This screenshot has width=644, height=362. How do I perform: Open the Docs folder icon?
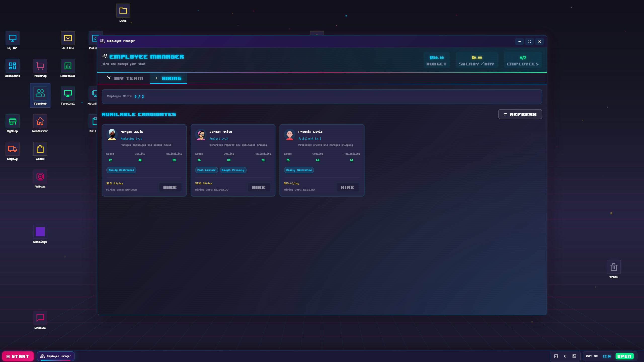123,11
